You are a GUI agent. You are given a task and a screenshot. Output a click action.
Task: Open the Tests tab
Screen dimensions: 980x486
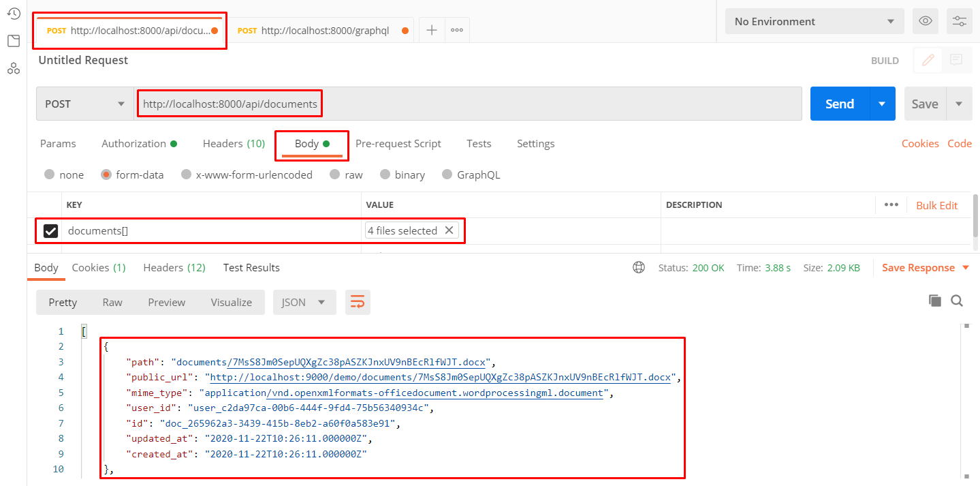[479, 143]
